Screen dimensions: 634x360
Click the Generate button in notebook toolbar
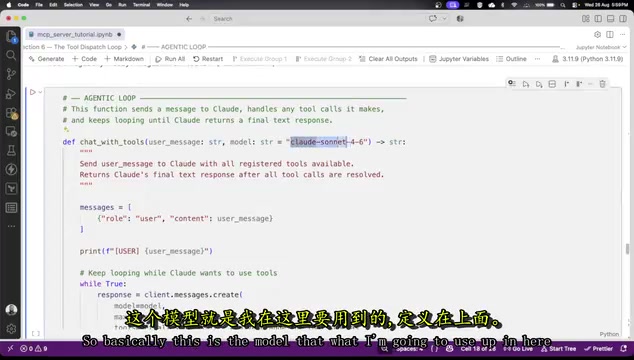(x=46, y=59)
